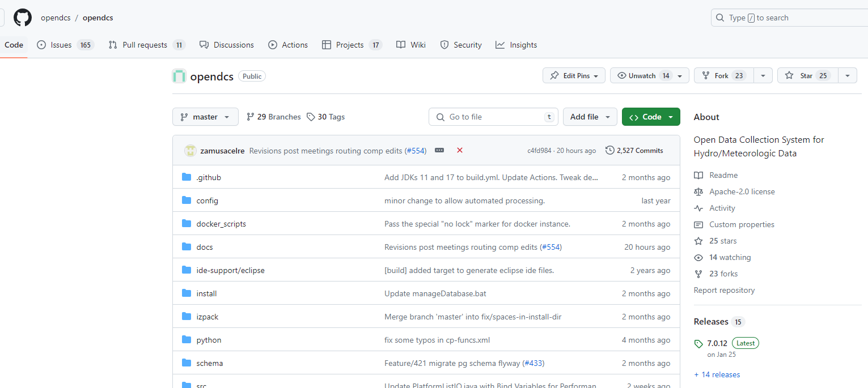The height and width of the screenshot is (388, 868).
Task: Open the ide-support/eclipse folder icon
Action: [187, 270]
